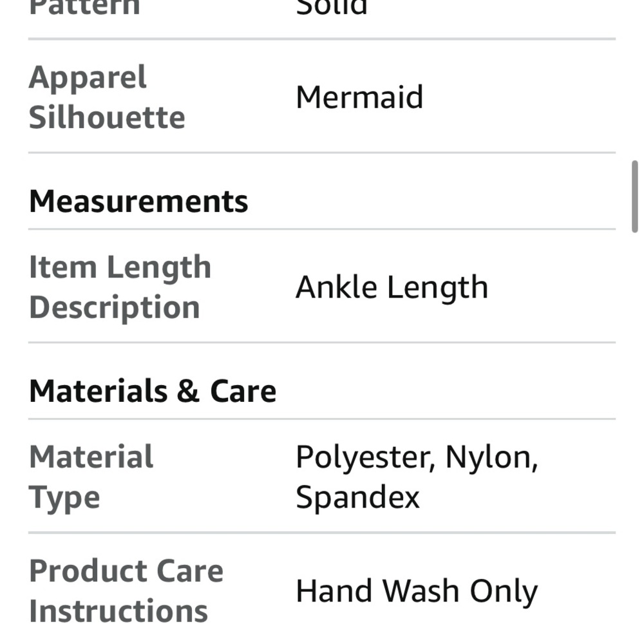Click the word Spandex
Viewport: 644px width, 644px height.
pyautogui.click(x=357, y=497)
